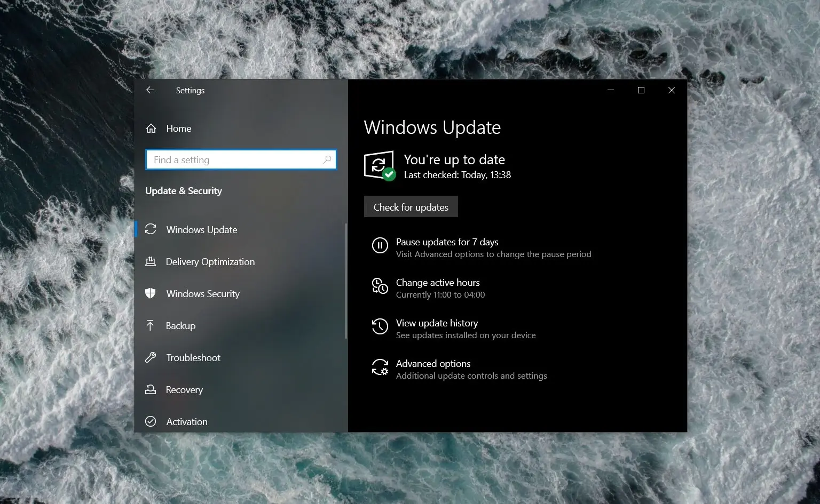Click the Windows Update sync icon in sidebar
This screenshot has height=504, width=820.
tap(151, 229)
